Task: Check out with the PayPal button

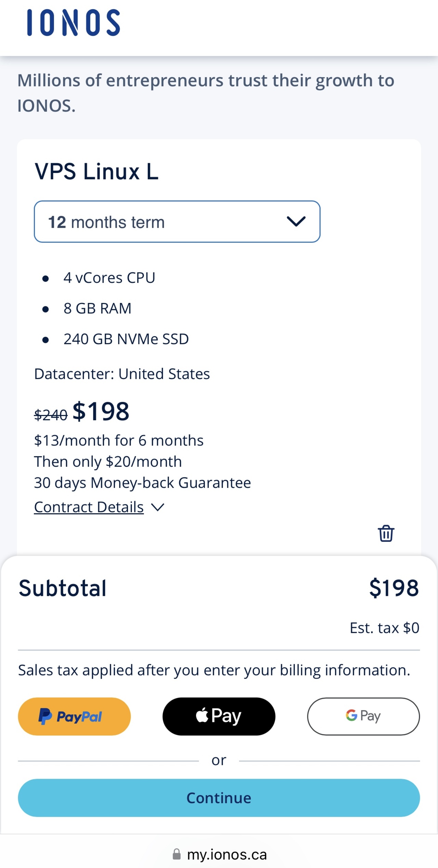Action: [74, 716]
